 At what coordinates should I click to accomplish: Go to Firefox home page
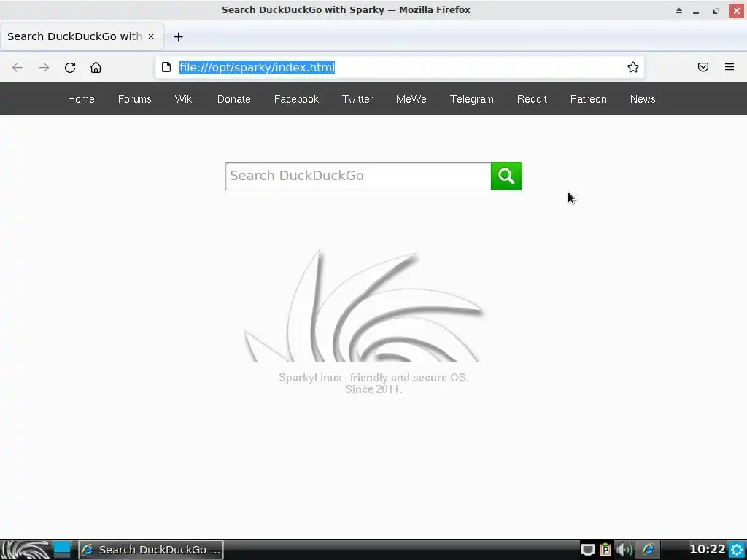click(96, 68)
